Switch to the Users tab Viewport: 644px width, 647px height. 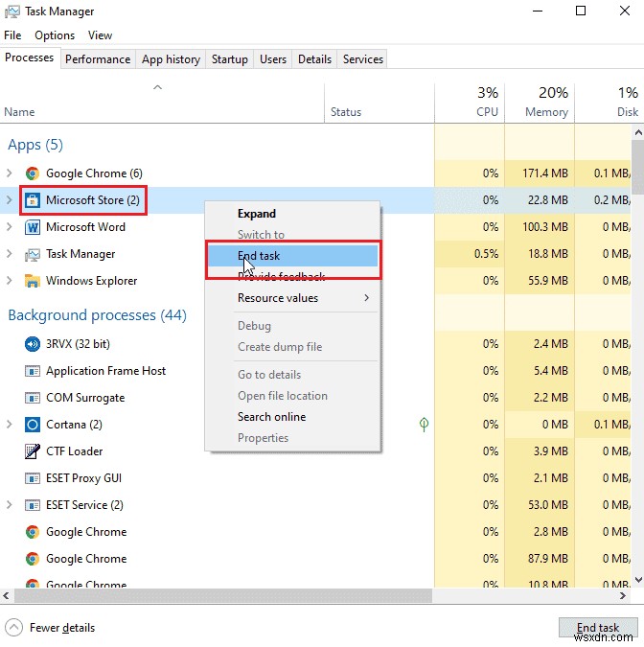(x=273, y=59)
